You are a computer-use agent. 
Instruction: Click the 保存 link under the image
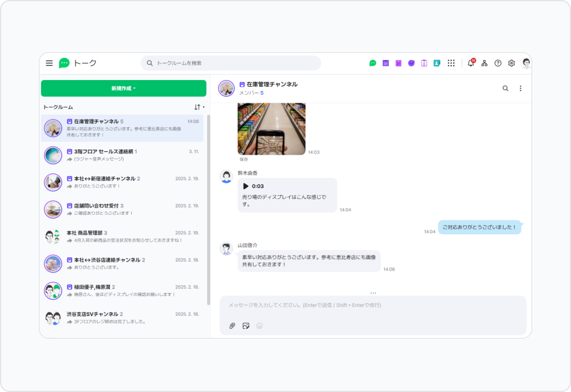coord(243,160)
